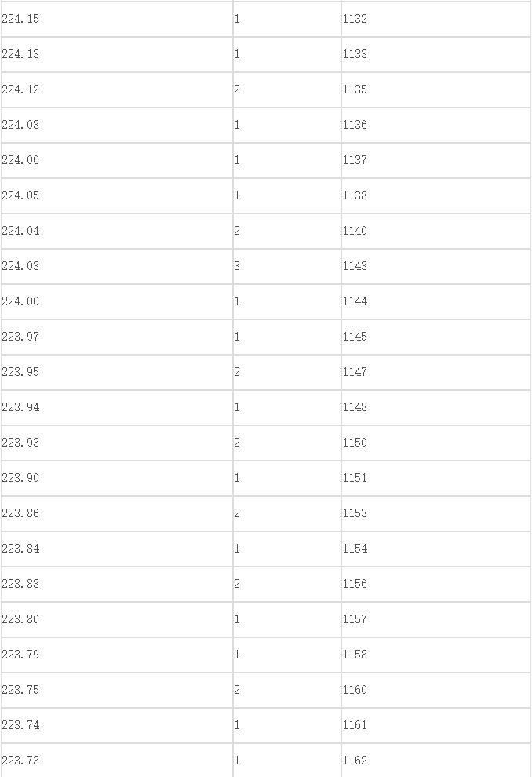Viewport: 532px width, 777px height.
Task: Click the count cell beside 223.83
Action: 287,584
